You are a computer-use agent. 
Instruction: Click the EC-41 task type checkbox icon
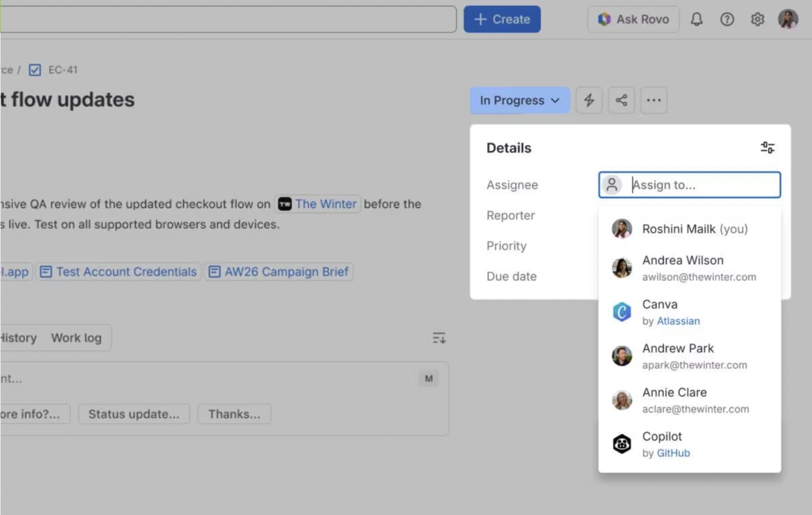click(x=35, y=70)
